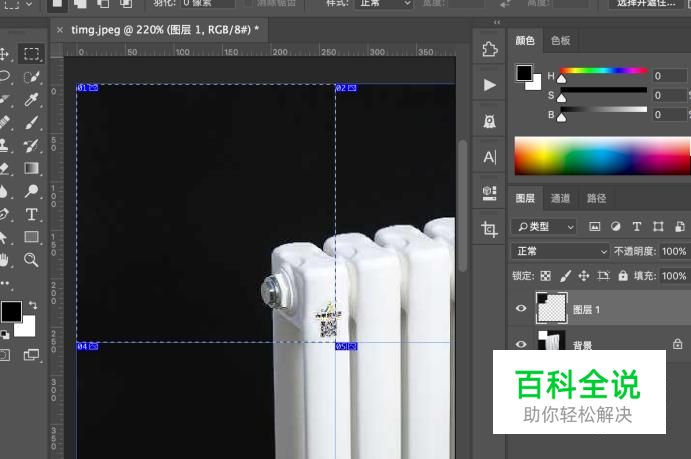Viewport: 691px width, 459px height.
Task: Open the 类型 layer filter dropdown
Action: 544,227
